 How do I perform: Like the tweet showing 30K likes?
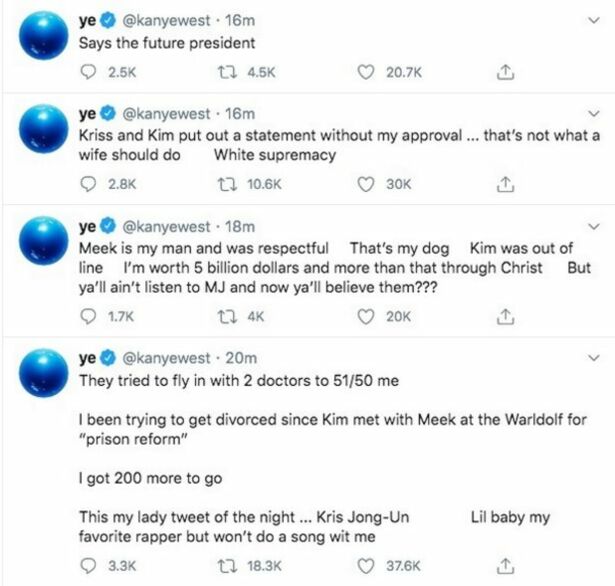pyautogui.click(x=366, y=184)
